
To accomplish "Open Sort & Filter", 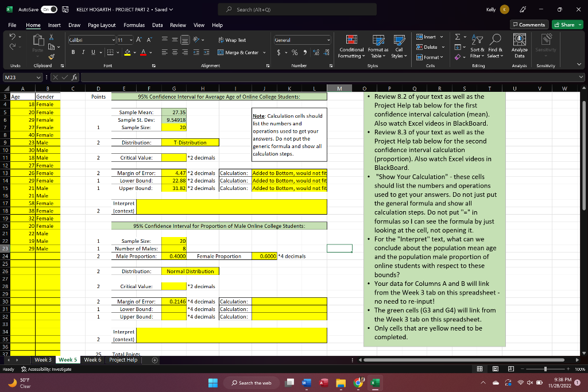I will 477,46.
